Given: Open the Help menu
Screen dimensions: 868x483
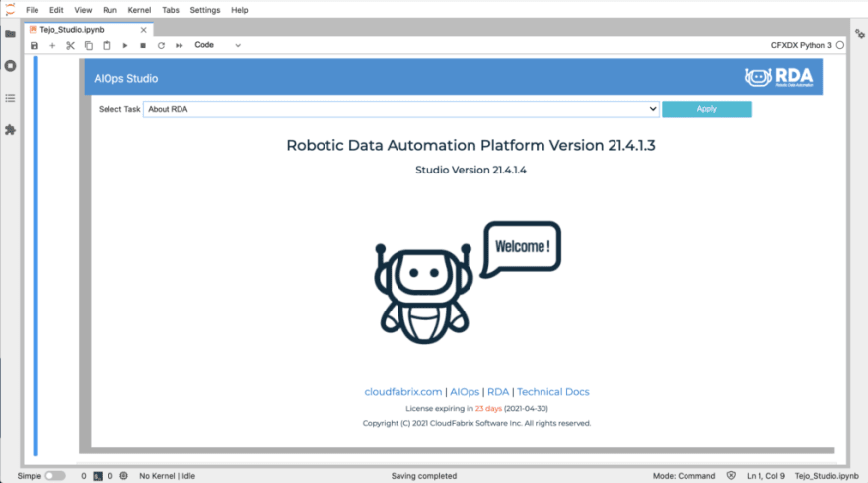Looking at the screenshot, I should 240,10.
